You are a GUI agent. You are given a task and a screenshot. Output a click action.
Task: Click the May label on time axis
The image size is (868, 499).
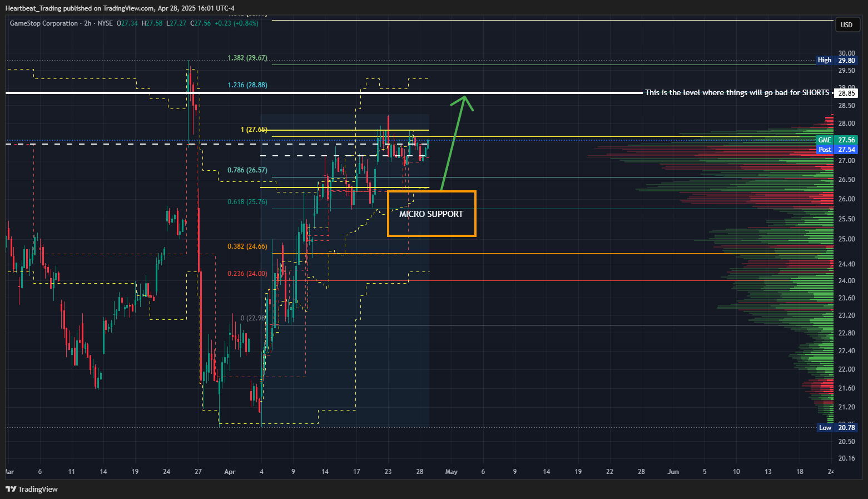click(452, 472)
